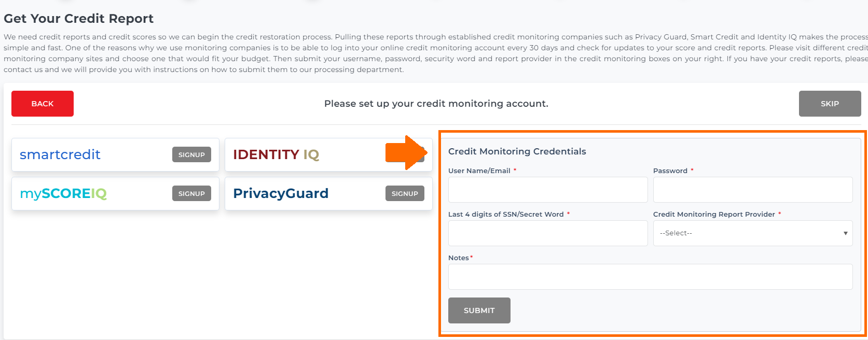Open the Credit Monitoring Report Provider dropdown

point(753,233)
